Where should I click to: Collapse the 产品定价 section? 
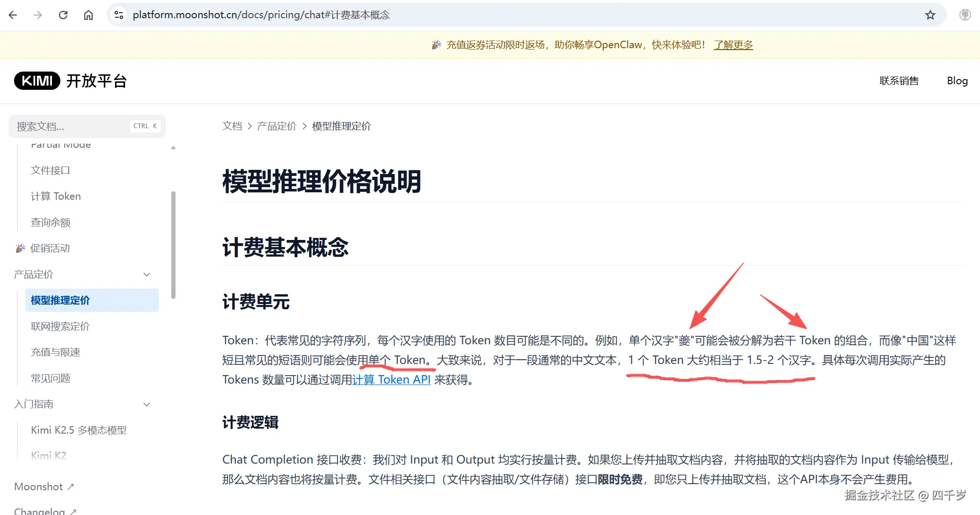coord(146,275)
